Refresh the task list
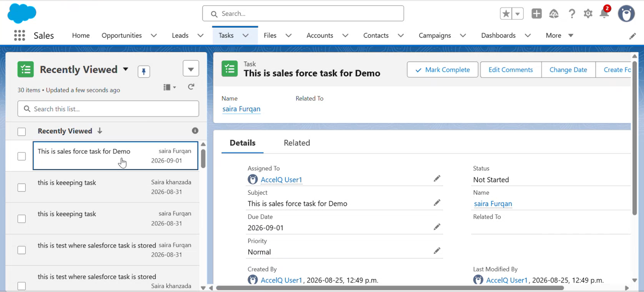 pos(191,87)
